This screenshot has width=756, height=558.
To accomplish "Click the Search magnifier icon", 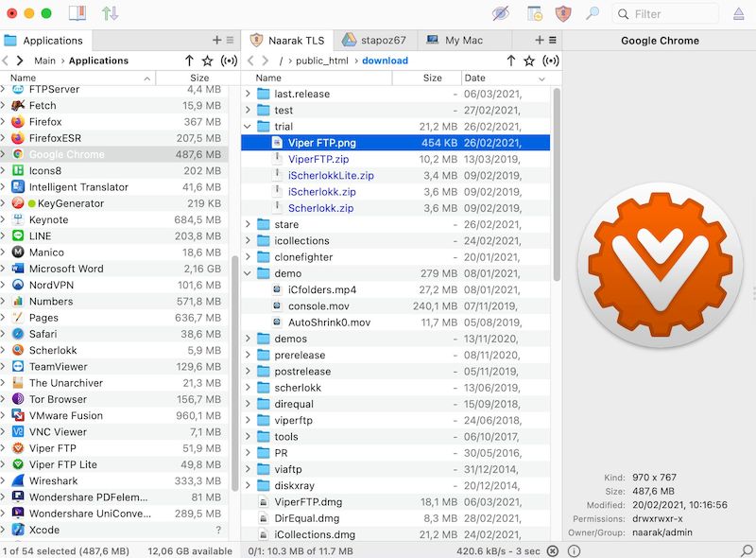I will (x=593, y=13).
